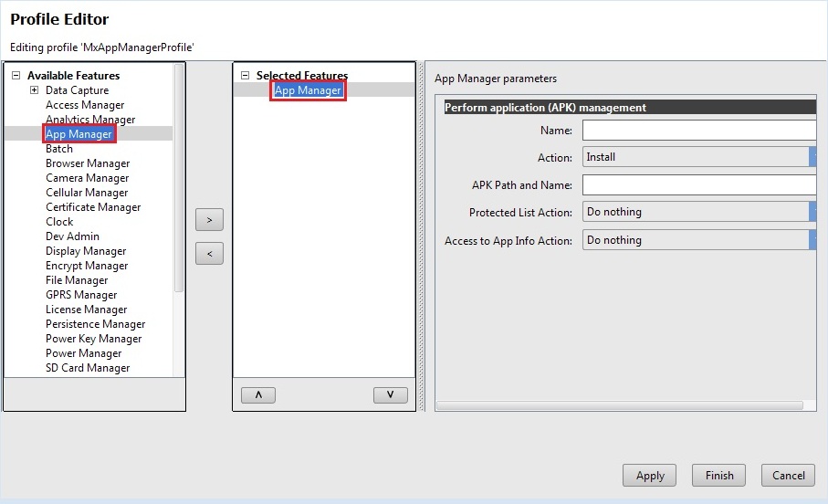Expand the Data Capture tree node

pos(34,90)
